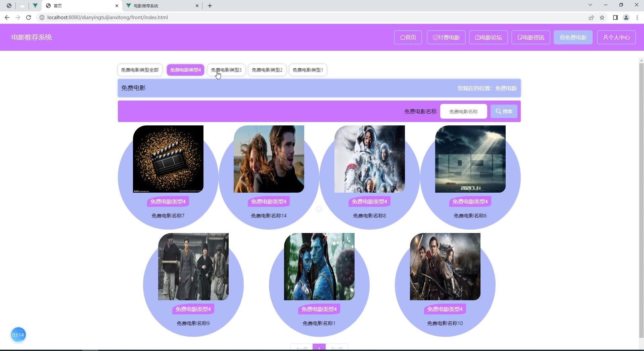Filter by 免费电影类型1
The width and height of the screenshot is (644, 351).
(x=308, y=70)
